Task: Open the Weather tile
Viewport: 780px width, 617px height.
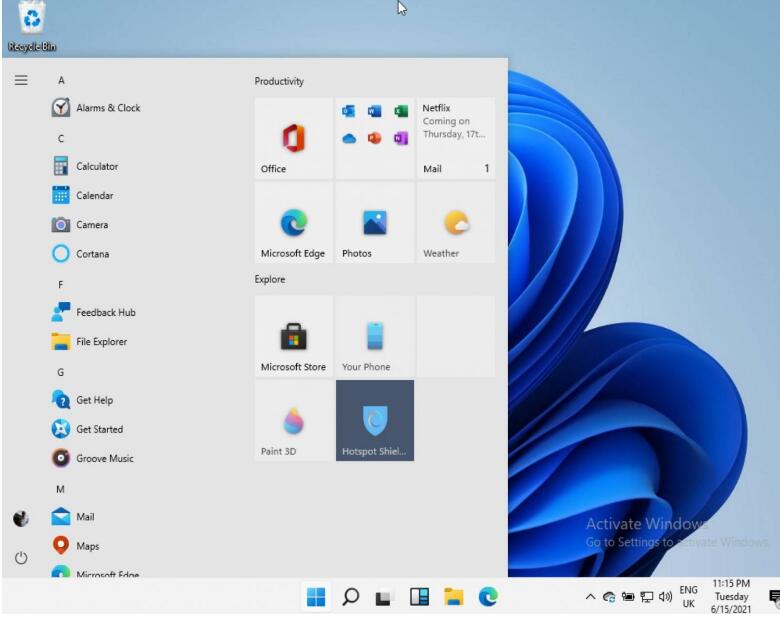Action: (x=456, y=222)
